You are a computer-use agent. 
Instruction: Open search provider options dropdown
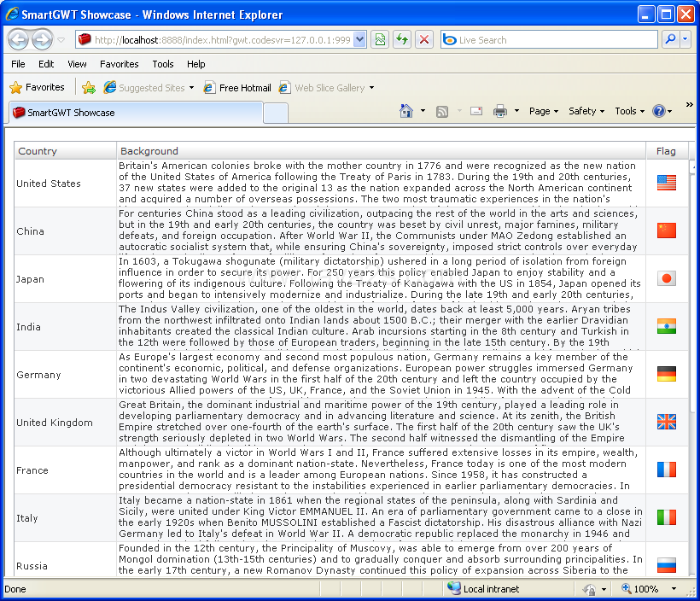[x=685, y=40]
